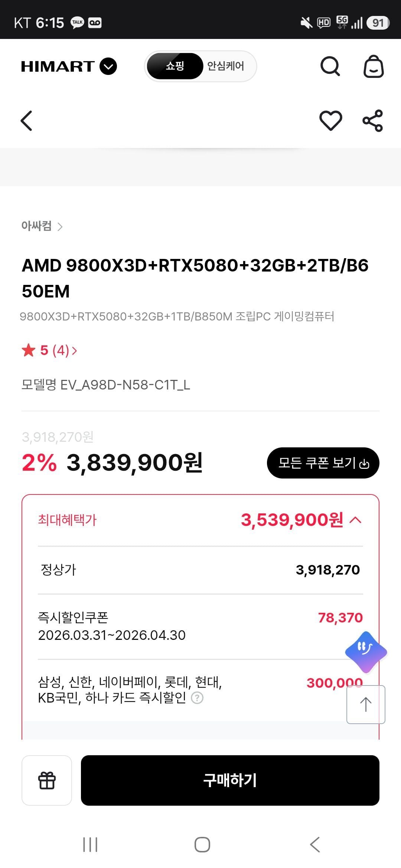Tap the Android system back button
The image size is (401, 868).
point(314,845)
